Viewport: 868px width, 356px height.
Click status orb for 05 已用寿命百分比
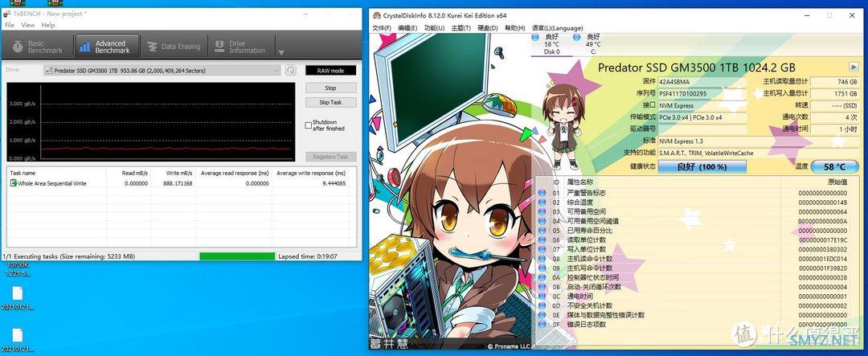pyautogui.click(x=542, y=231)
